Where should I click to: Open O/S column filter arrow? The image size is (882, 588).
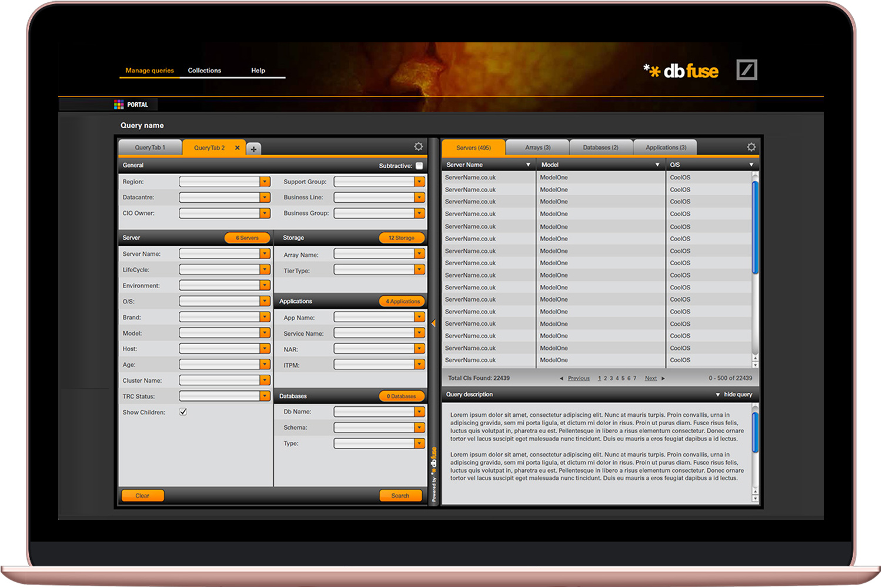pos(751,165)
